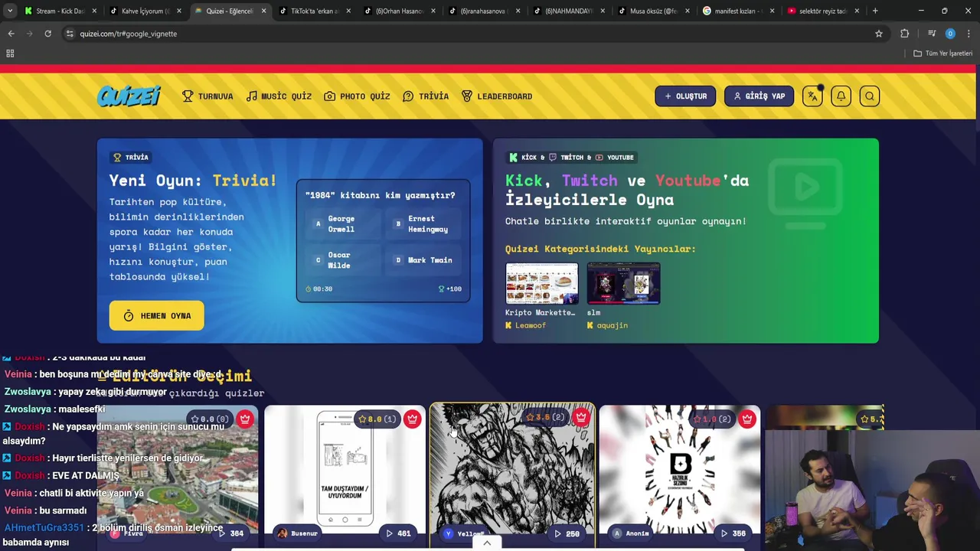
Task: Open the apps grid in bookmarks bar
Action: click(x=10, y=54)
